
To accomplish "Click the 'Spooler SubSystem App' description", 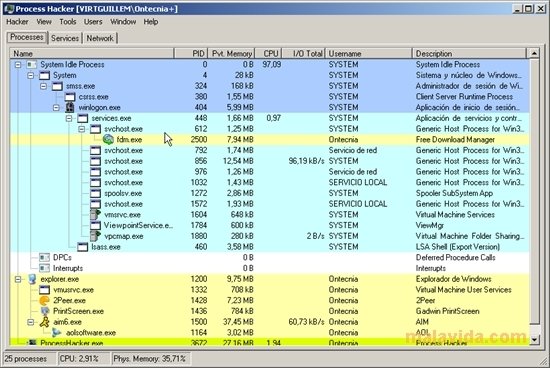I will [x=454, y=193].
